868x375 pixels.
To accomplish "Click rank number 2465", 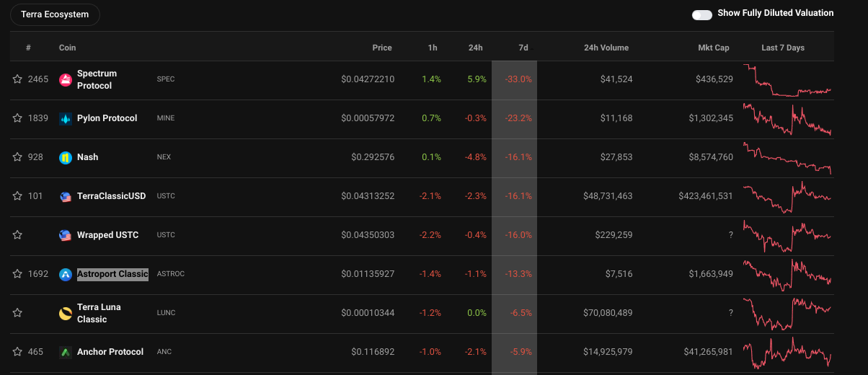I will click(38, 79).
